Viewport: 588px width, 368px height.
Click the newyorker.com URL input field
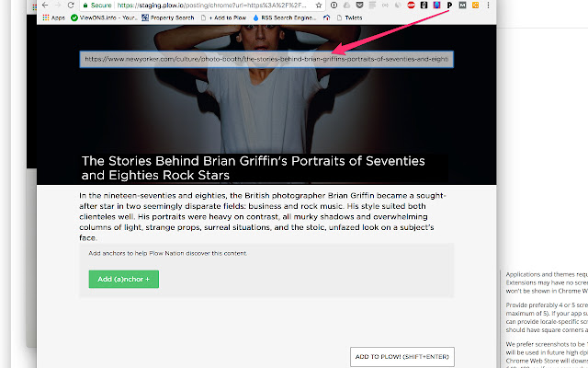click(266, 59)
